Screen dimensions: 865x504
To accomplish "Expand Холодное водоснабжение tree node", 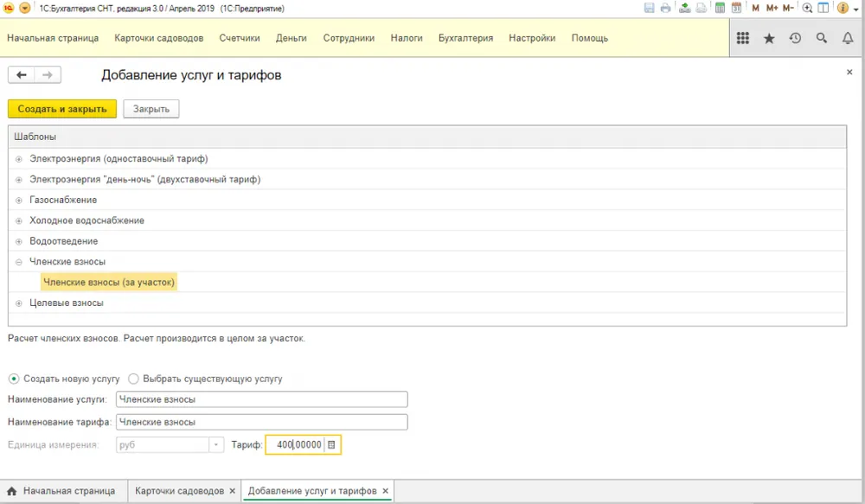I will tap(19, 220).
